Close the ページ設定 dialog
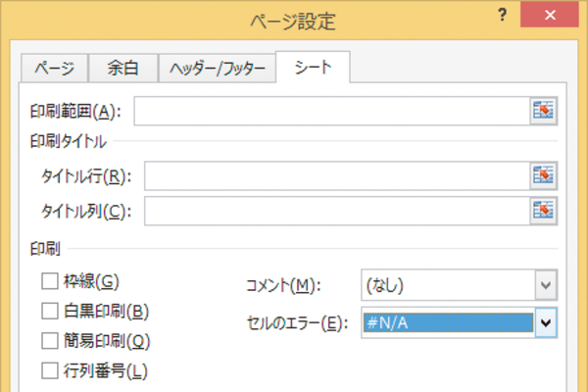 [x=550, y=16]
